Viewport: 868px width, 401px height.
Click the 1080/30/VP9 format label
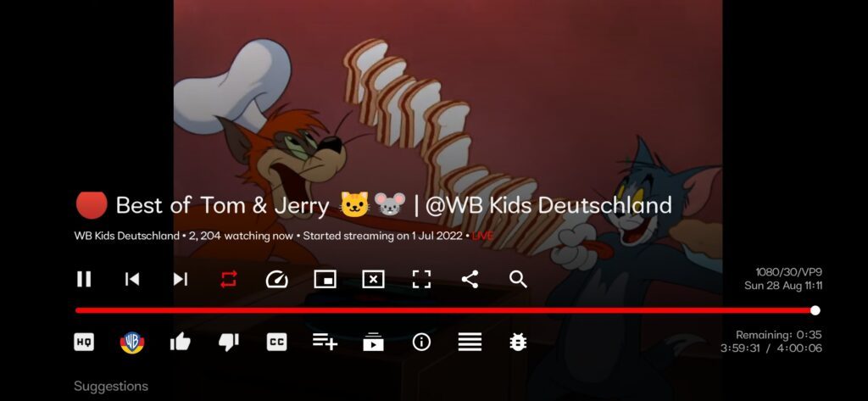[789, 272]
